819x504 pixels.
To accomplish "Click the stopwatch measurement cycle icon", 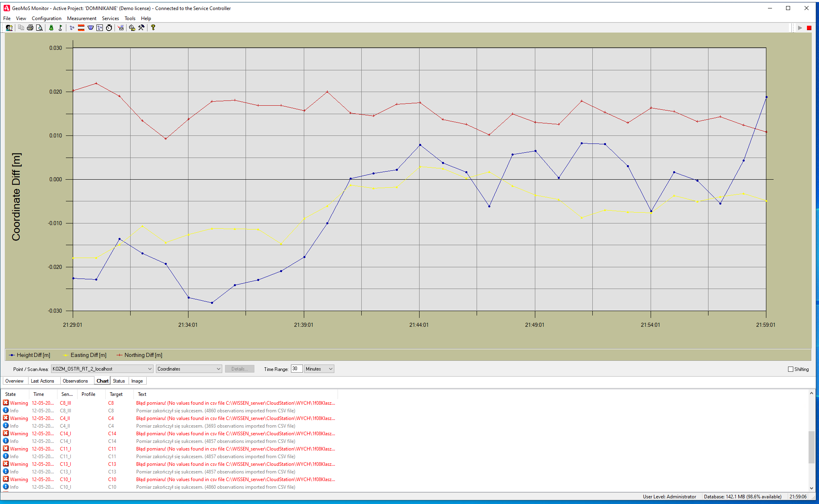I will point(109,28).
